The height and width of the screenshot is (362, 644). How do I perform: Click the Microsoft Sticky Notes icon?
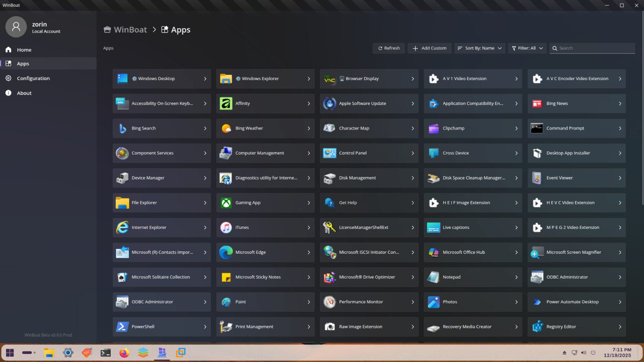point(226,277)
